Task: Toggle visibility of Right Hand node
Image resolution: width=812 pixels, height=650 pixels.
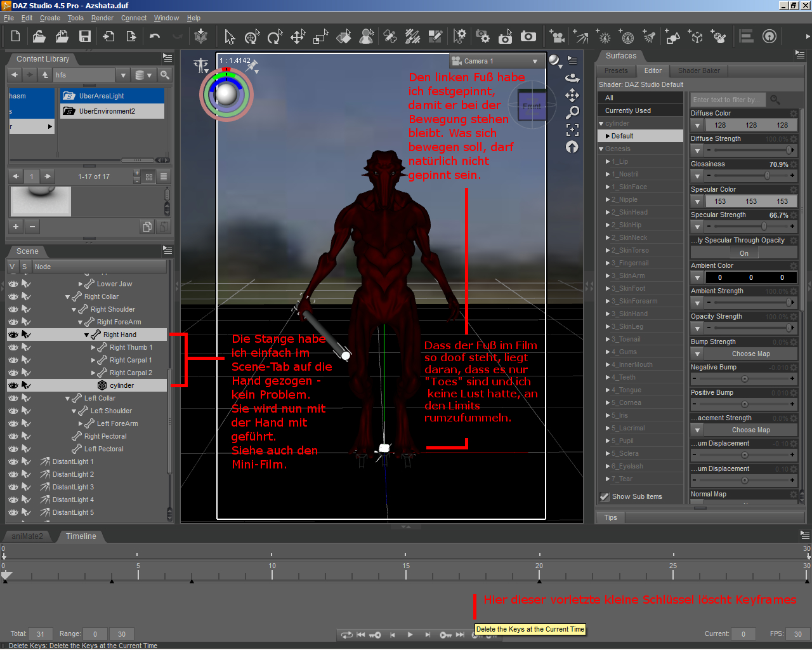Action: tap(13, 335)
